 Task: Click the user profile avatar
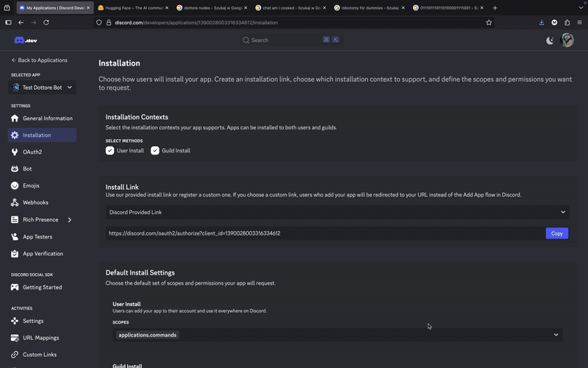567,40
